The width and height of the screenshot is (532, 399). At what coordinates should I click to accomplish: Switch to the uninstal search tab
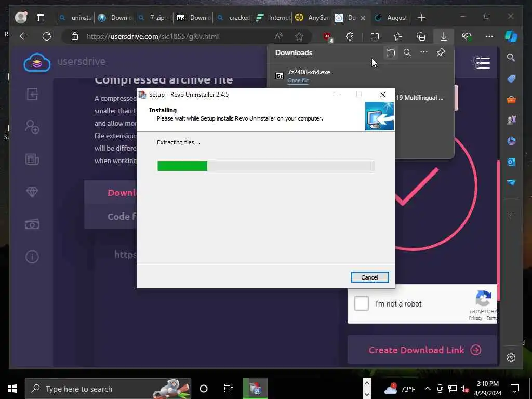coord(75,18)
